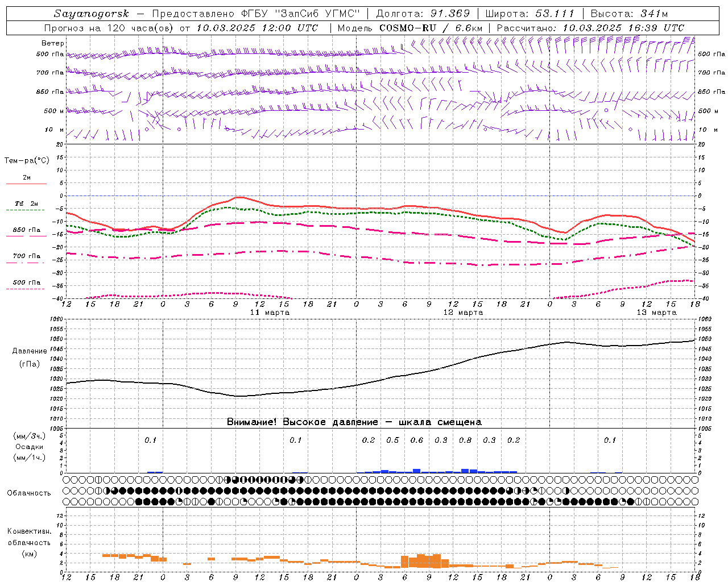This screenshot has height=582, width=728.
Task: Click the 'Рассчитано: 10.03.2025 16:39 UTC' timestamp
Action: coord(590,28)
